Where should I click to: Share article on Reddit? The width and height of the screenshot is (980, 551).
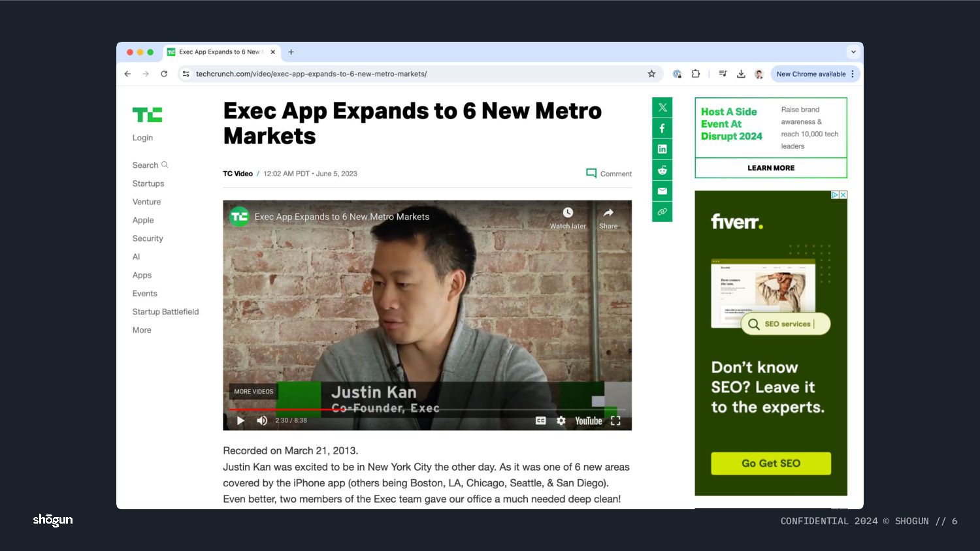tap(662, 170)
